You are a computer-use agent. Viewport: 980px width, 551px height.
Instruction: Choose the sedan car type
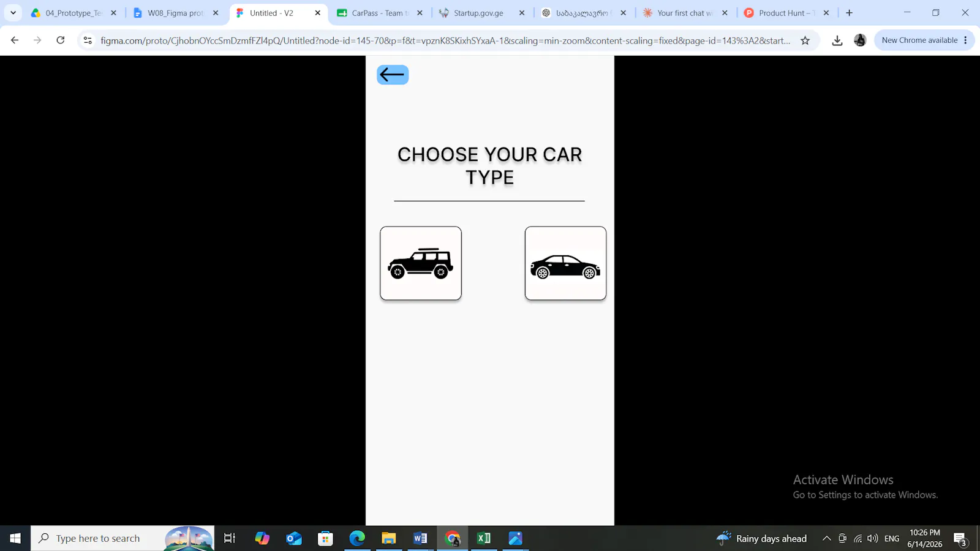point(565,263)
